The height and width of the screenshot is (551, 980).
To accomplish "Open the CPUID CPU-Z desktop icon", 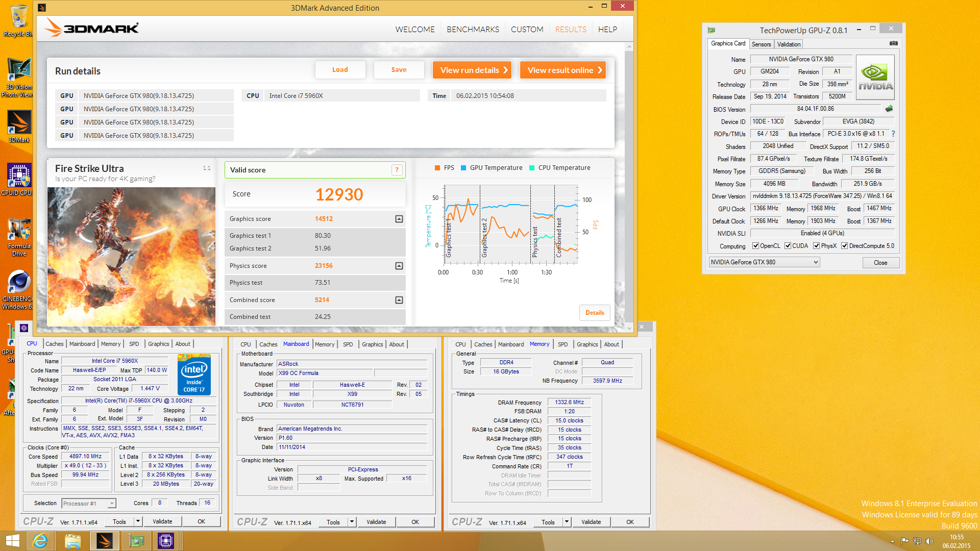I will 19,180.
